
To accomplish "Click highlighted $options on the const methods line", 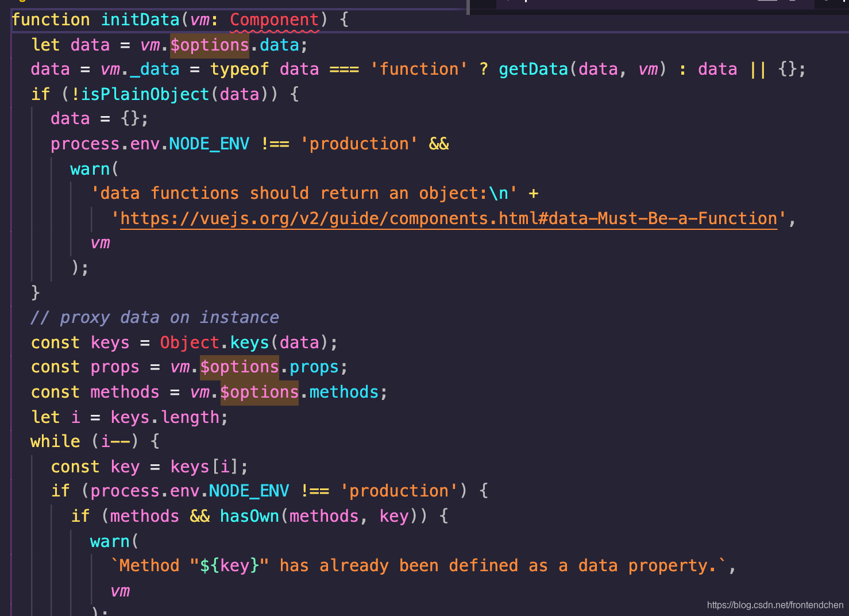I will click(259, 392).
